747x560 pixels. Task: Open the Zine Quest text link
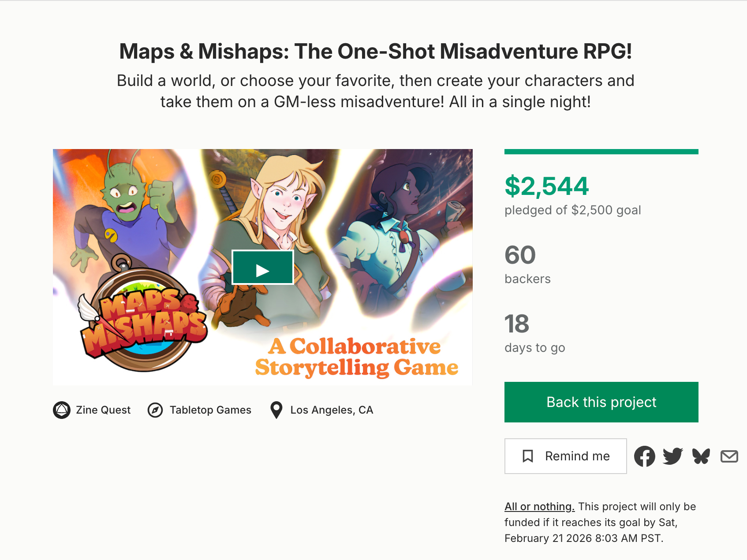coord(103,410)
